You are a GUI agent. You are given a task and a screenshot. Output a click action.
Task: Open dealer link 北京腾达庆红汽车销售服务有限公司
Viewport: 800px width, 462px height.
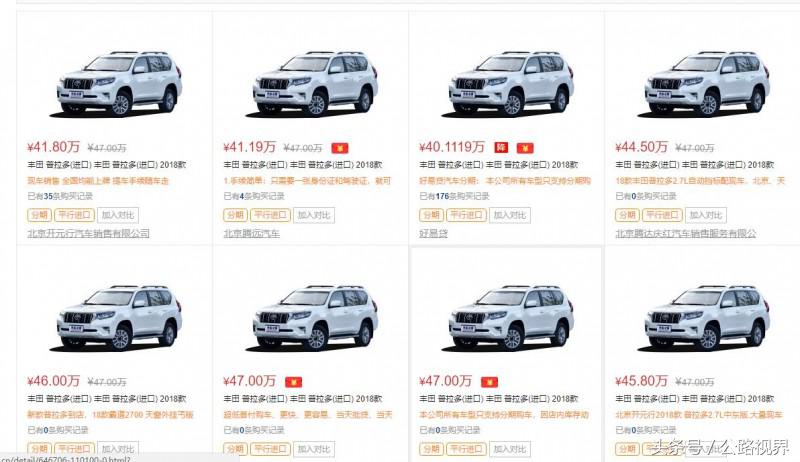click(x=686, y=234)
